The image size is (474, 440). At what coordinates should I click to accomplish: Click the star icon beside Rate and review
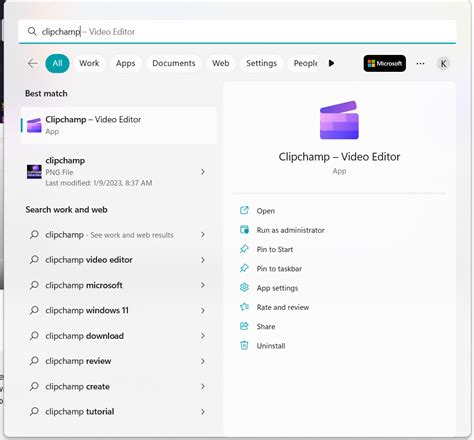pyautogui.click(x=244, y=307)
